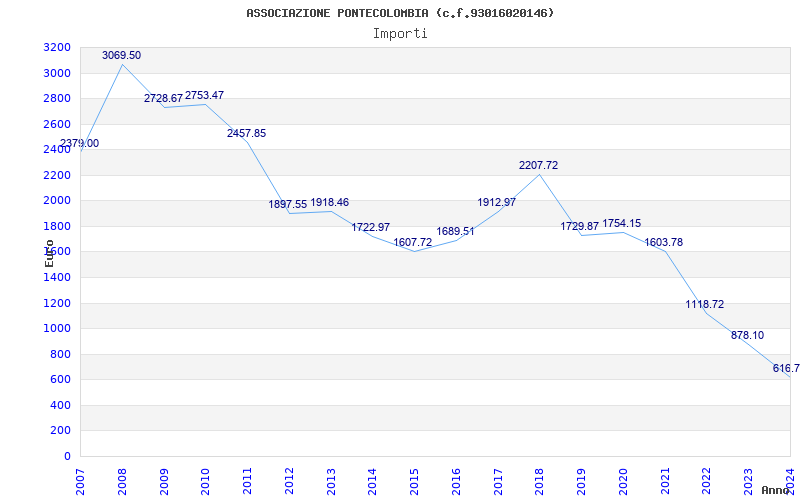The image size is (800, 500).
Task: Click the 2728.67 value label
Action: click(163, 98)
